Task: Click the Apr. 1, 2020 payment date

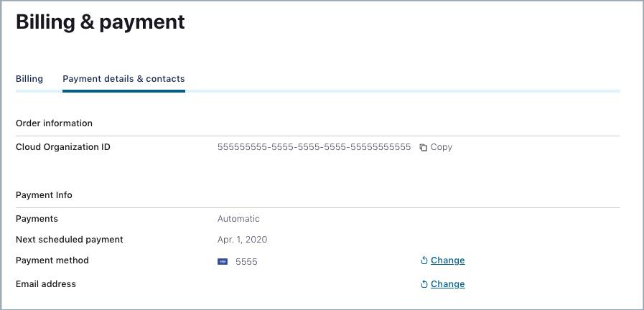Action: pos(242,240)
